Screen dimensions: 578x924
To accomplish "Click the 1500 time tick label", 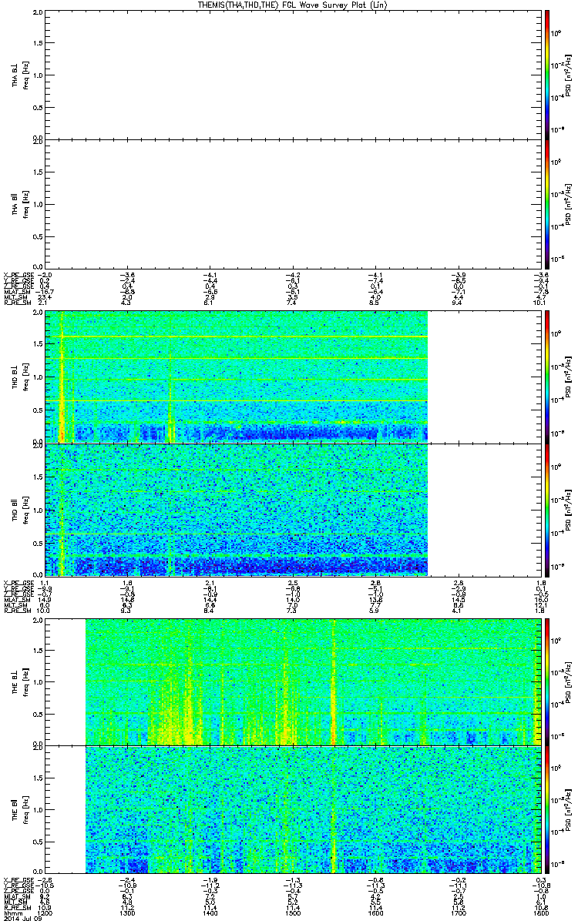I will (292, 914).
